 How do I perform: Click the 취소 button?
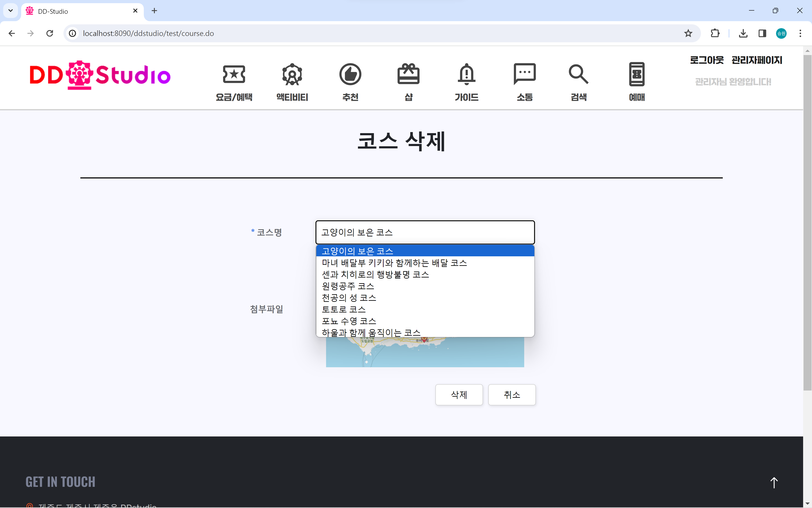click(x=512, y=395)
